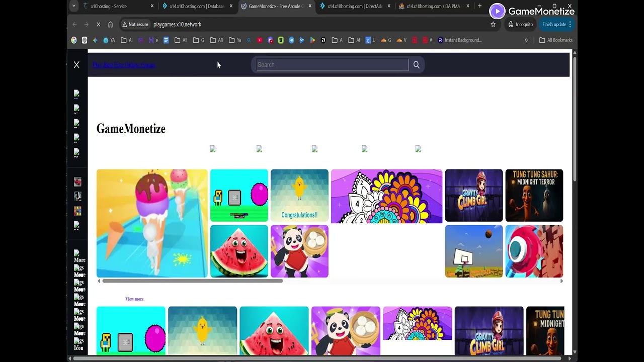Click the carousel right scroll arrow
The image size is (644, 362).
tap(561, 281)
